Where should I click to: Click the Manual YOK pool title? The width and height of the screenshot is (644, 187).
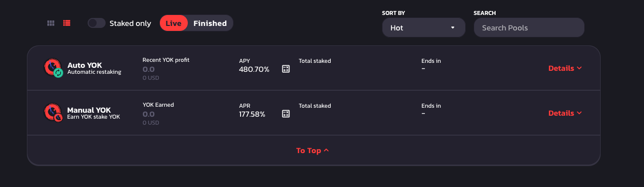tap(89, 110)
